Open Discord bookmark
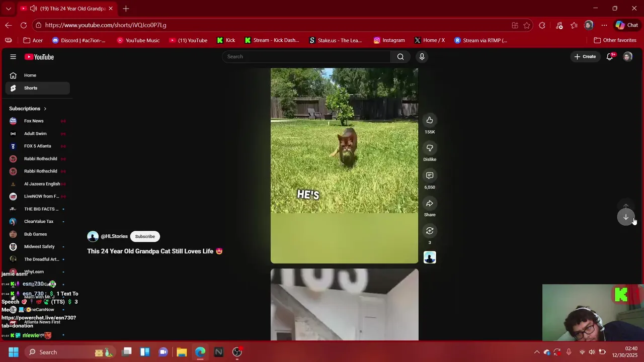The image size is (644, 362). tap(79, 40)
